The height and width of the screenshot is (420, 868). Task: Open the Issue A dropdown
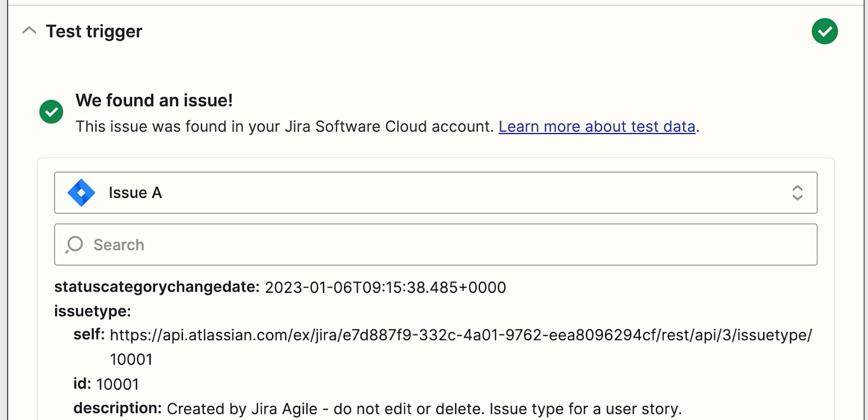[435, 193]
